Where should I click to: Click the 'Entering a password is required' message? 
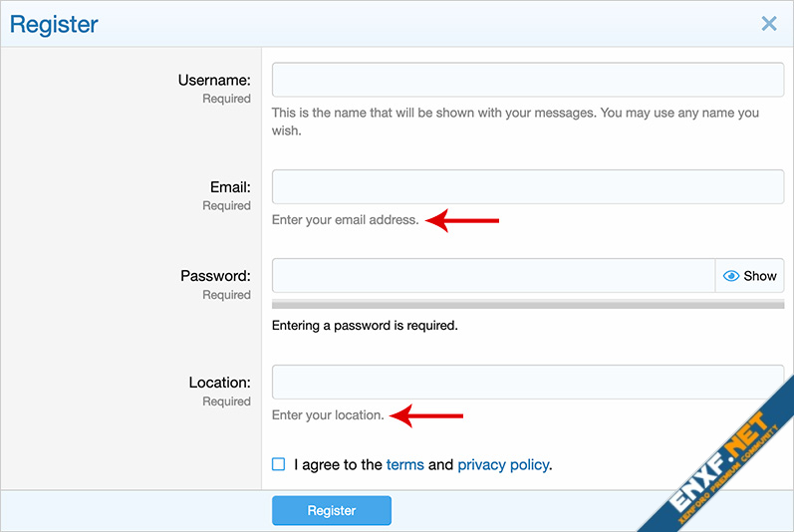tap(365, 325)
